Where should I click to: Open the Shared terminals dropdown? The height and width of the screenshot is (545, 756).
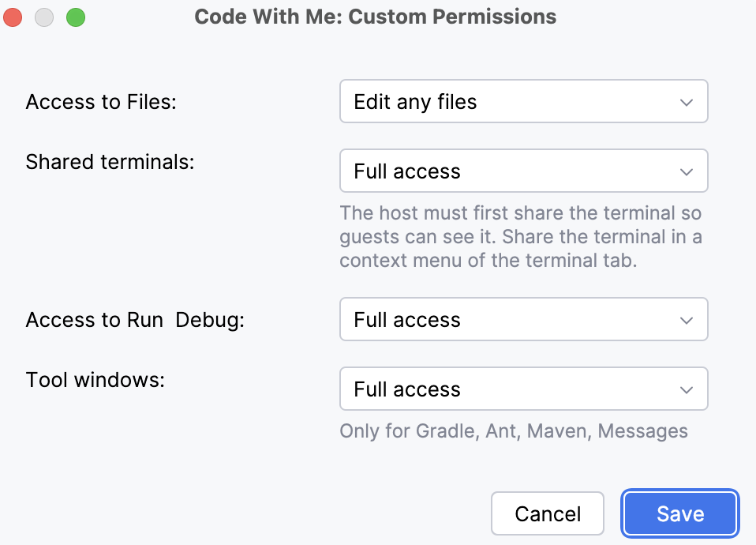click(x=523, y=171)
